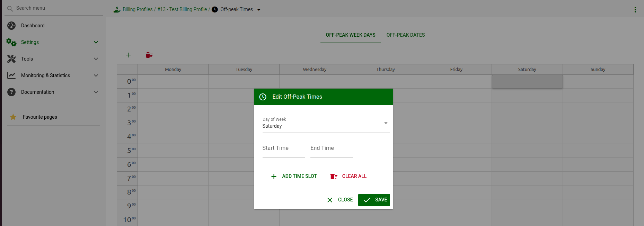Click the Monitoring & Statistics chart icon
Screen dimensions: 644x226
11,75
